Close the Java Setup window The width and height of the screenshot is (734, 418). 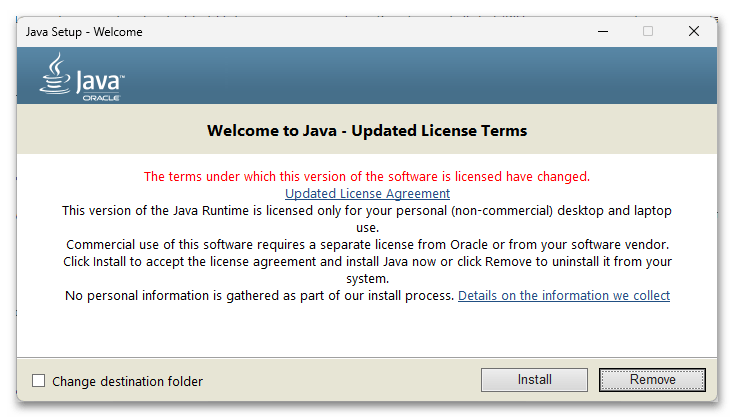pyautogui.click(x=694, y=31)
